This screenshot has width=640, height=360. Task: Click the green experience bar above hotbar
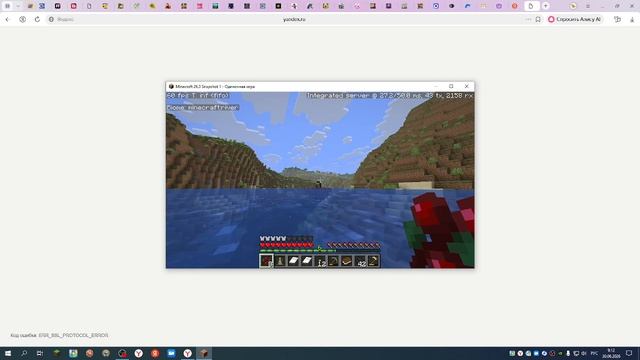pyautogui.click(x=320, y=251)
